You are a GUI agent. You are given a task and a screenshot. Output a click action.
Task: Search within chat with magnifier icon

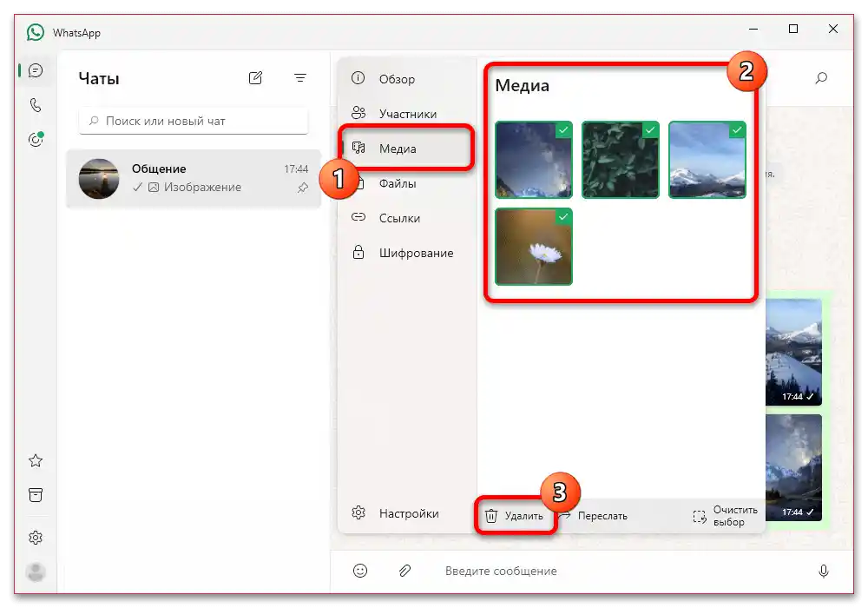(x=821, y=78)
